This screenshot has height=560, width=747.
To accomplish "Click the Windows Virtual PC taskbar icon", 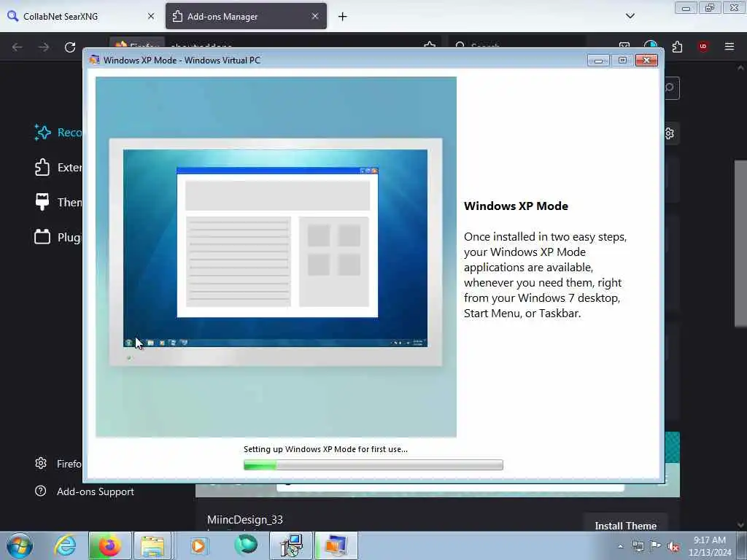I will [x=336, y=545].
